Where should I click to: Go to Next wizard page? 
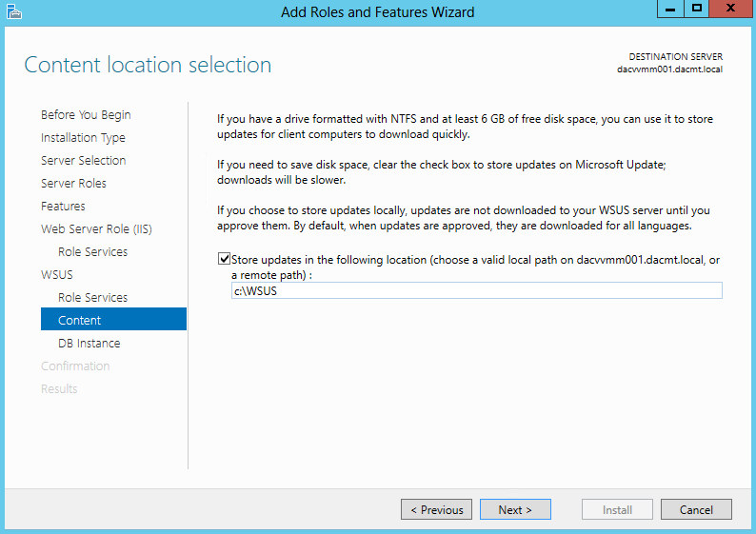pyautogui.click(x=515, y=509)
